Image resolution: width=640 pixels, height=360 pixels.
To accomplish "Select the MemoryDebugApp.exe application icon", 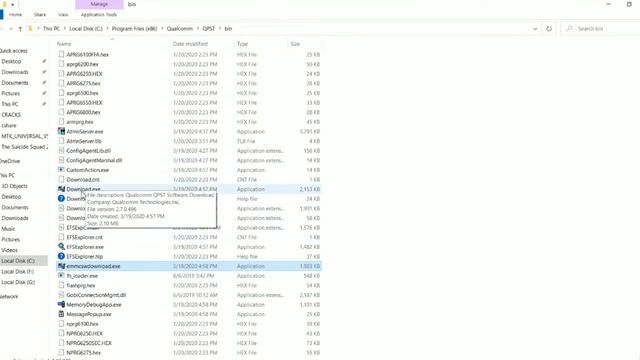I will click(61, 304).
